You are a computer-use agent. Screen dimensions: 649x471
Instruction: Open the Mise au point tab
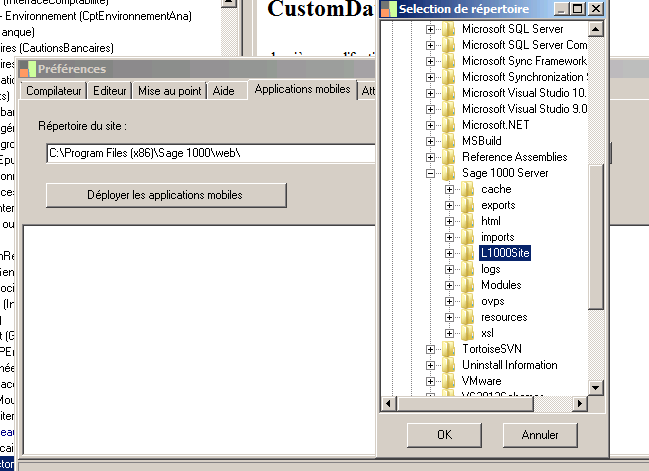[x=170, y=91]
